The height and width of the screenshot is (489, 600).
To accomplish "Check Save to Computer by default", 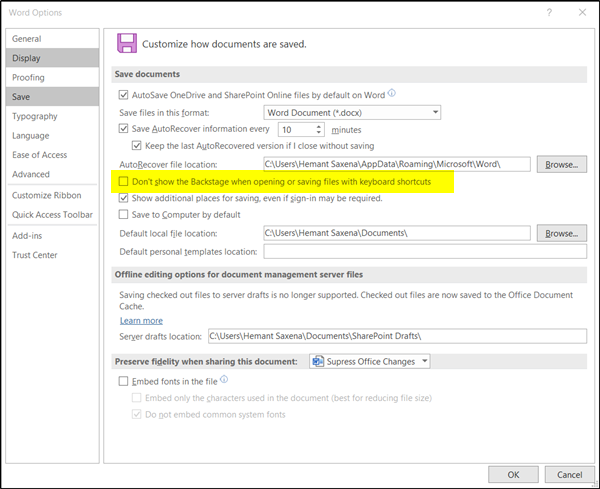I will 124,214.
